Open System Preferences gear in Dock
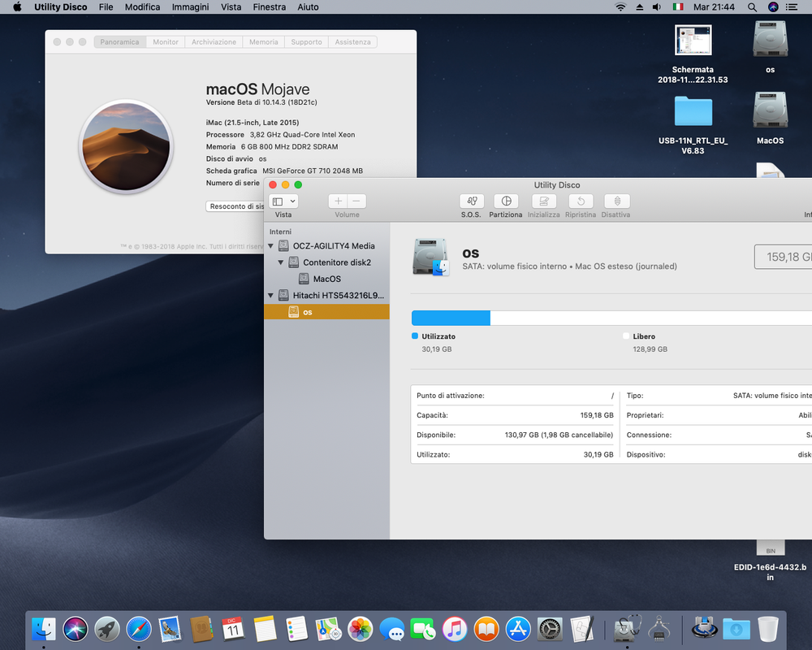Viewport: 812px width, 650px height. (x=550, y=629)
